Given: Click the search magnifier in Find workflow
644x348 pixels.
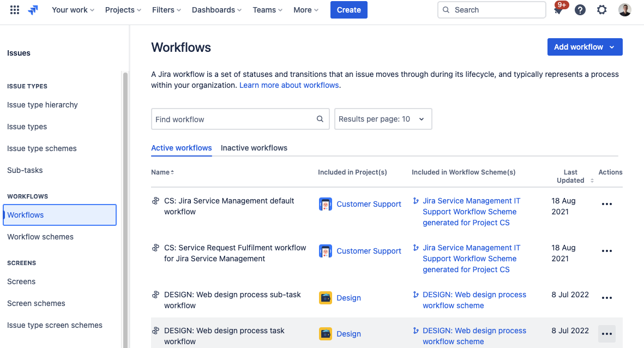Looking at the screenshot, I should pyautogui.click(x=320, y=118).
